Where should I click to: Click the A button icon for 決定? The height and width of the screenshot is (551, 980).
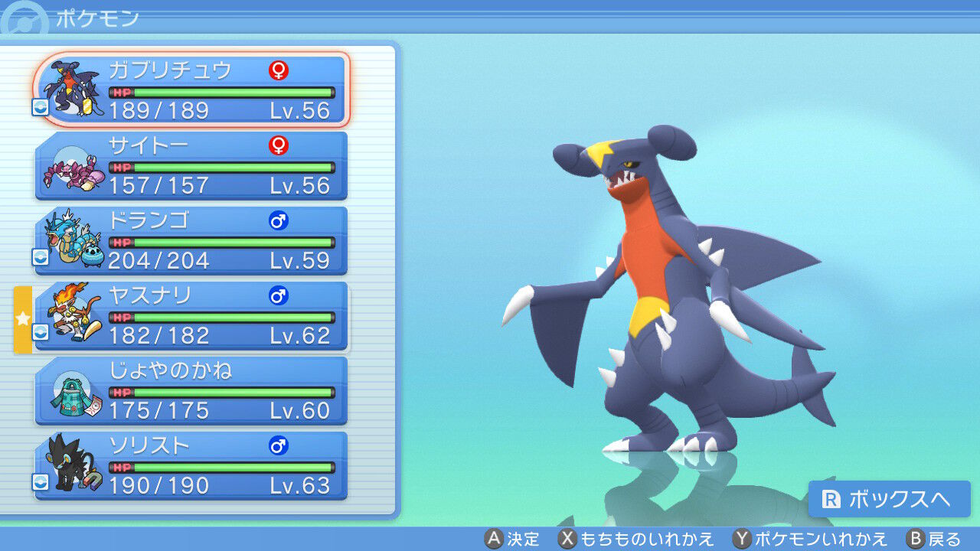pos(495,539)
